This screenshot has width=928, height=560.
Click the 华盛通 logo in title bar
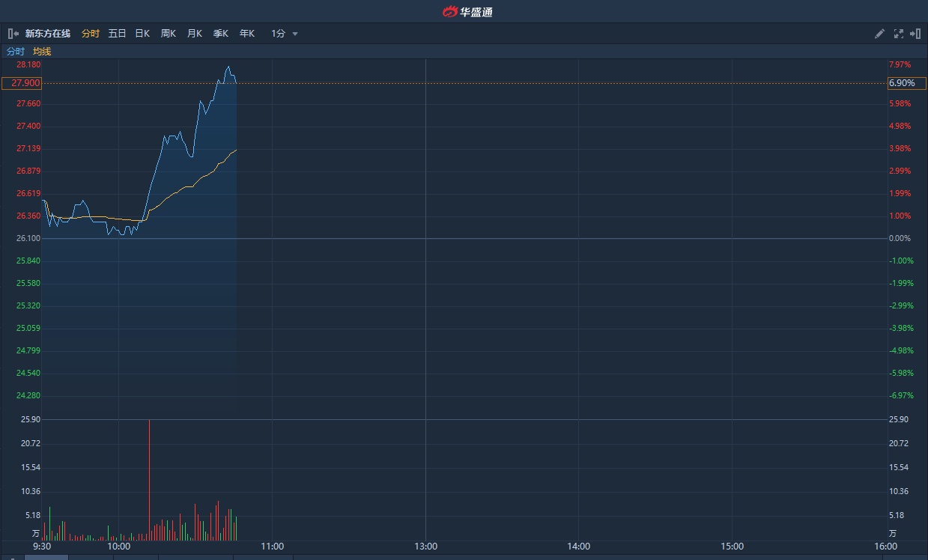[467, 11]
